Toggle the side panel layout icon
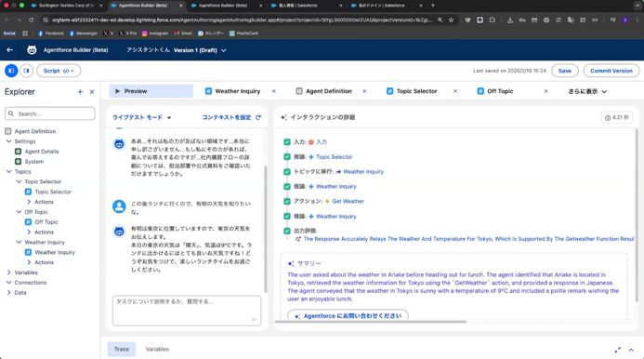This screenshot has height=359, width=644. point(26,71)
